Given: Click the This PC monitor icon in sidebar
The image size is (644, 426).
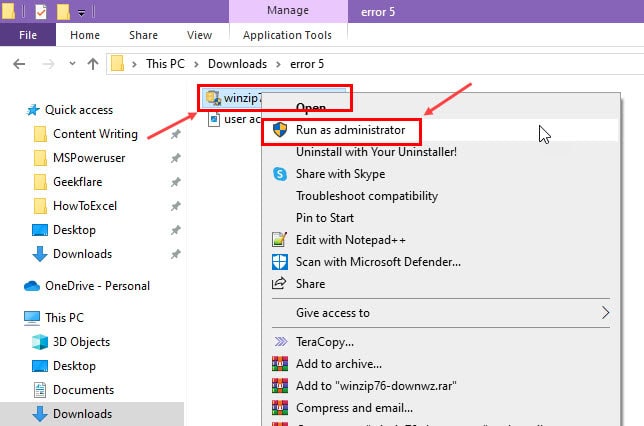Looking at the screenshot, I should tap(32, 318).
